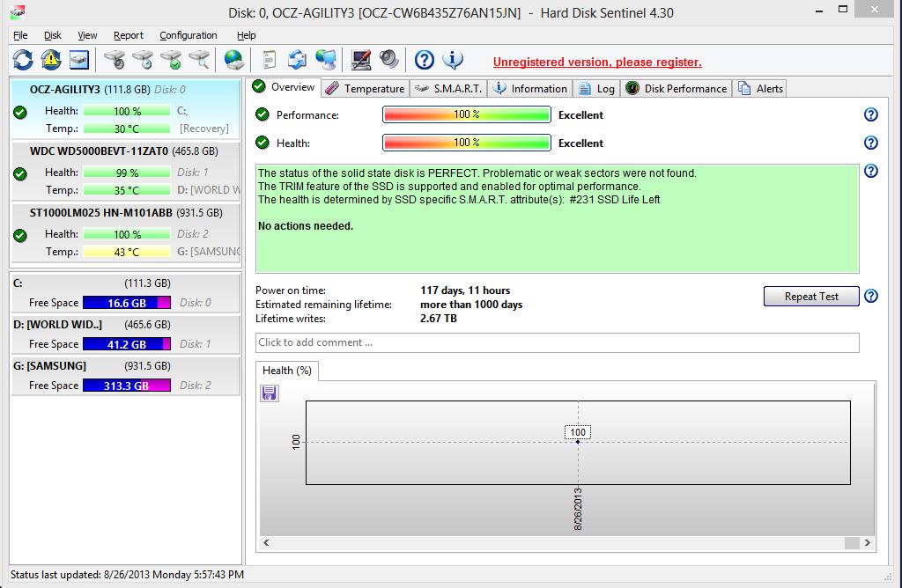The image size is (902, 588).
Task: Click the Lifetime writes value 2.67 TB
Action: (x=439, y=319)
